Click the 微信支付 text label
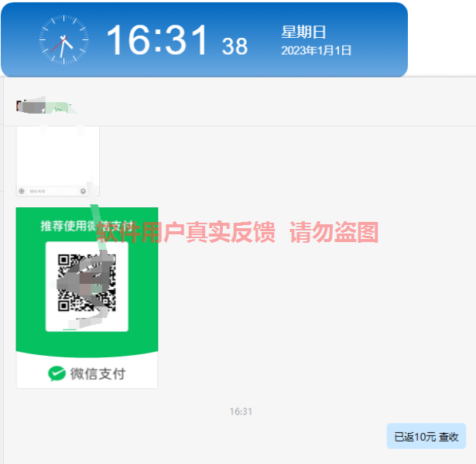This screenshot has width=476, height=464. coord(98,374)
